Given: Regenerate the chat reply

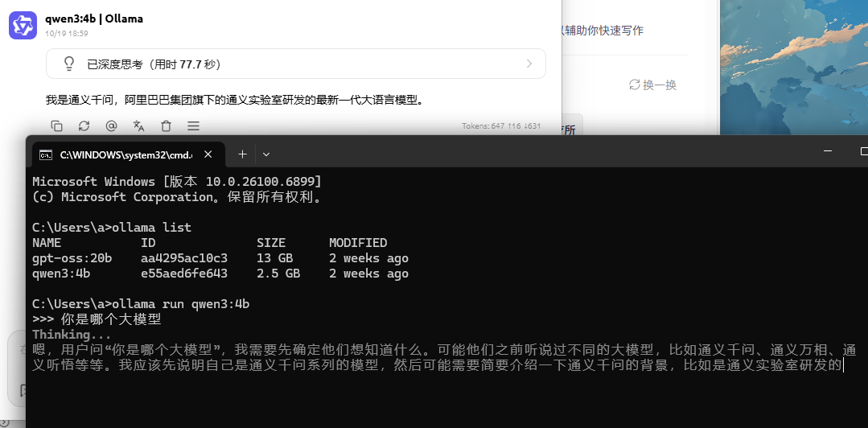Looking at the screenshot, I should coord(84,126).
